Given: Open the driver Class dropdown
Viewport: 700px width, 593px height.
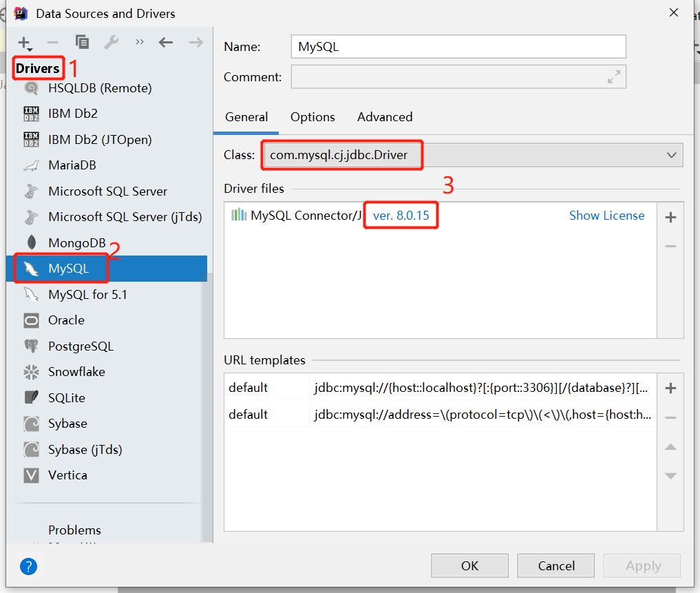Looking at the screenshot, I should click(x=473, y=155).
